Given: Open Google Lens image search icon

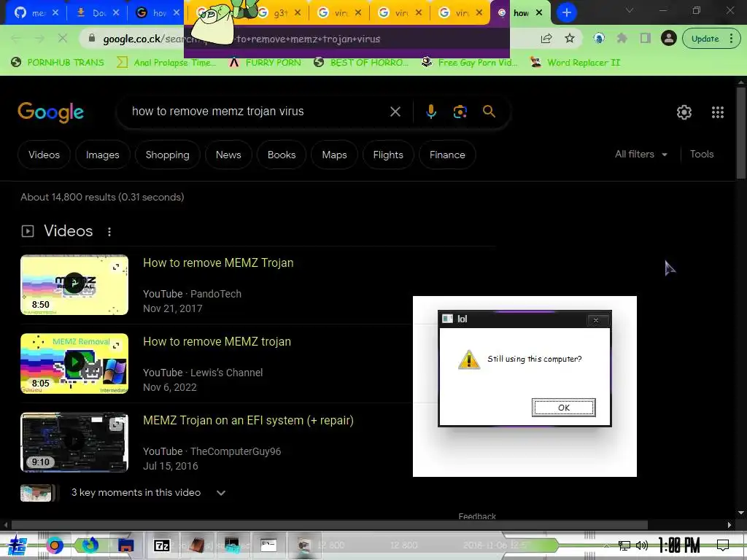Looking at the screenshot, I should click(460, 112).
